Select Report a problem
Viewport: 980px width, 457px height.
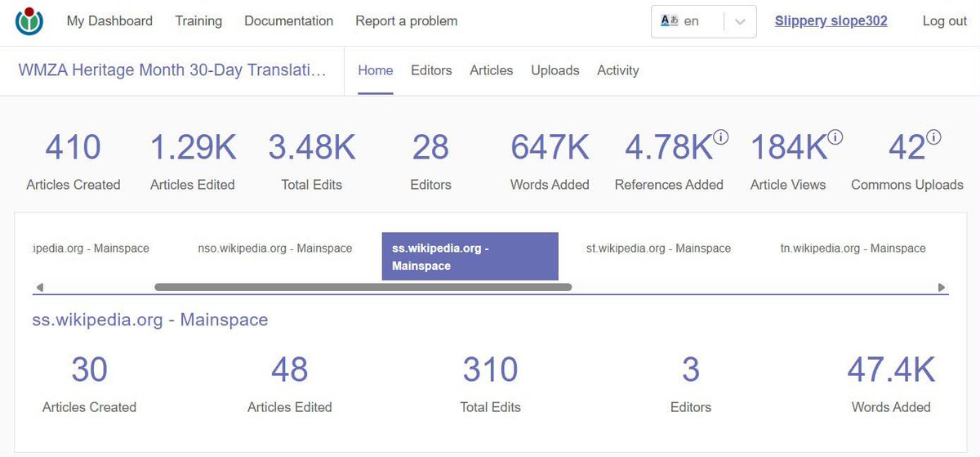pos(406,21)
